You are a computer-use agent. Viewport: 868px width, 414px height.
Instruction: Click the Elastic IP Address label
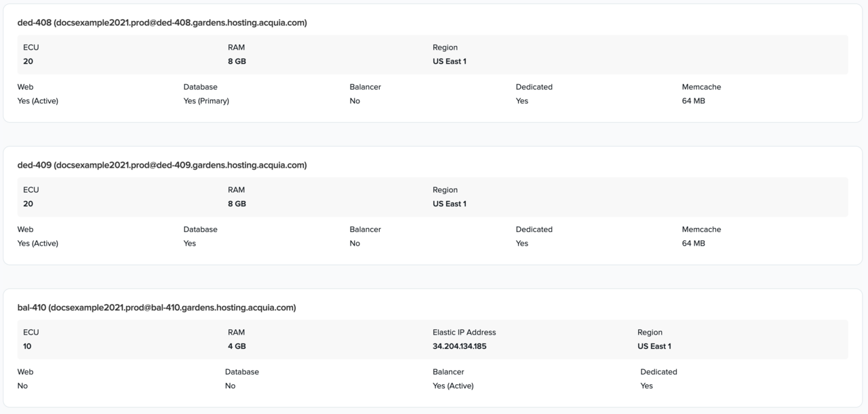(x=464, y=333)
